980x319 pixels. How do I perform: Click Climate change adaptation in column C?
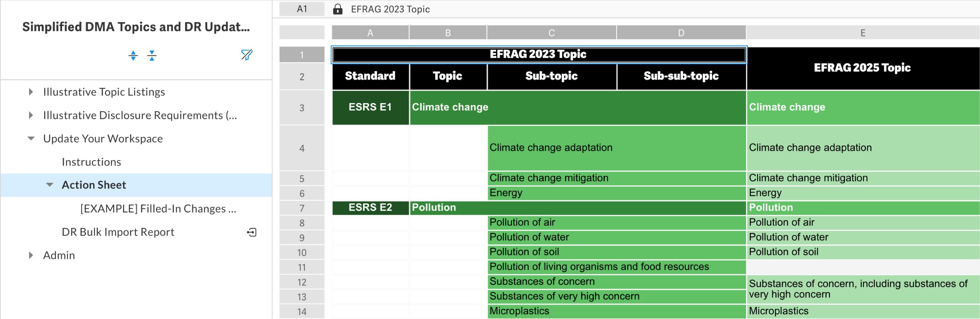click(616, 148)
